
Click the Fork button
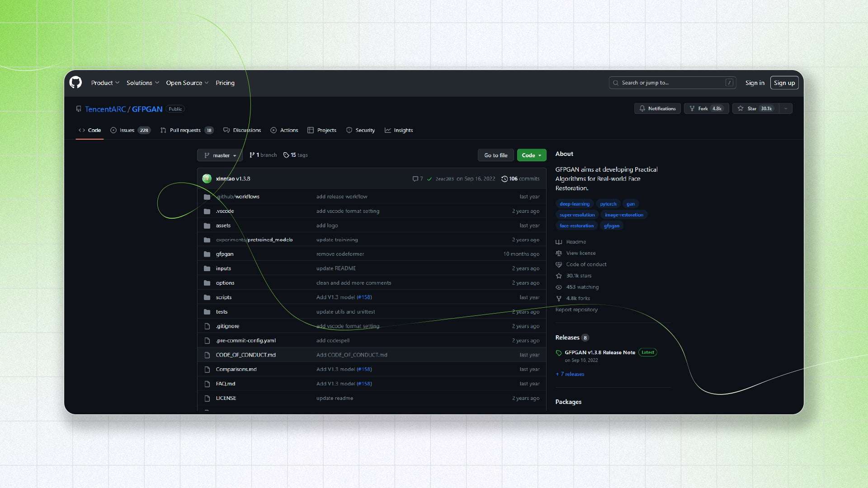pos(706,108)
